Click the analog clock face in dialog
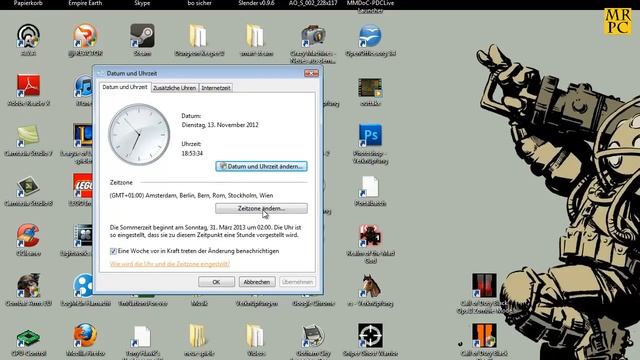Viewport: 640px width, 360px height. [x=139, y=135]
